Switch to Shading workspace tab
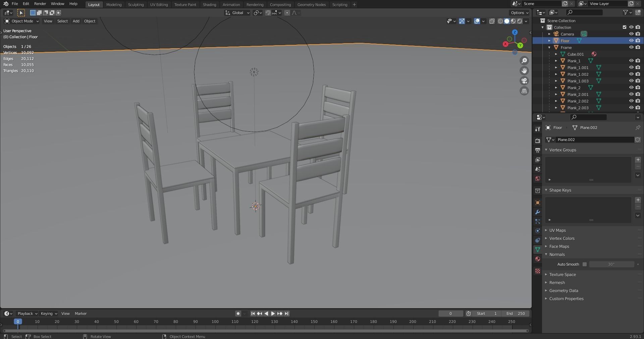The height and width of the screenshot is (339, 644). pyautogui.click(x=209, y=5)
